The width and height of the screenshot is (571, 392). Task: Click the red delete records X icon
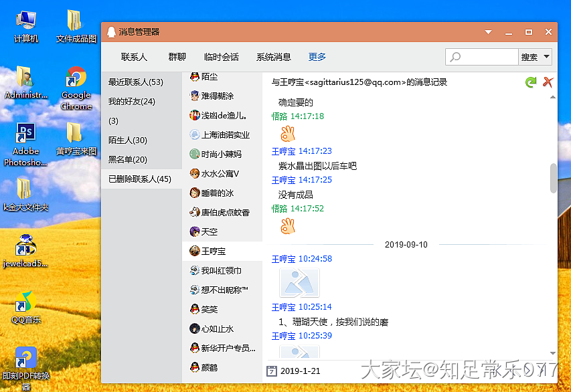point(548,82)
